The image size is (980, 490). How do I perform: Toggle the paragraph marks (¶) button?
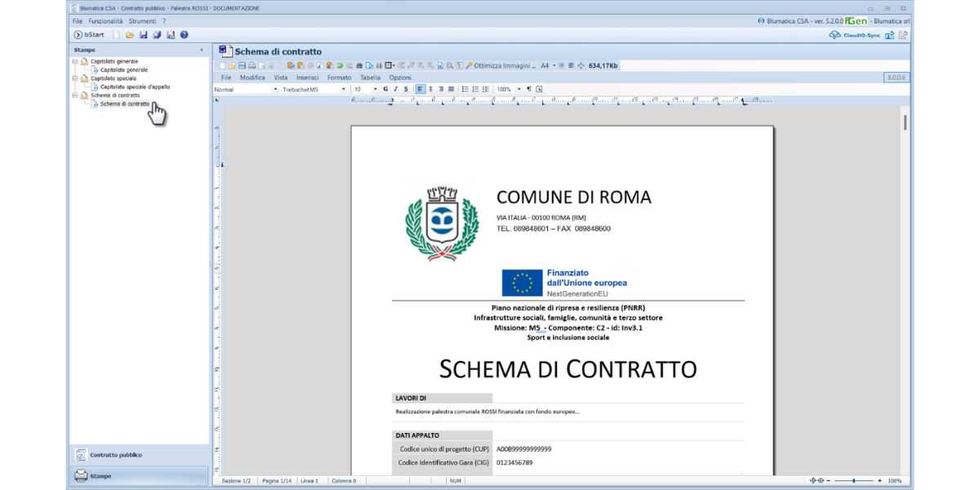point(528,89)
